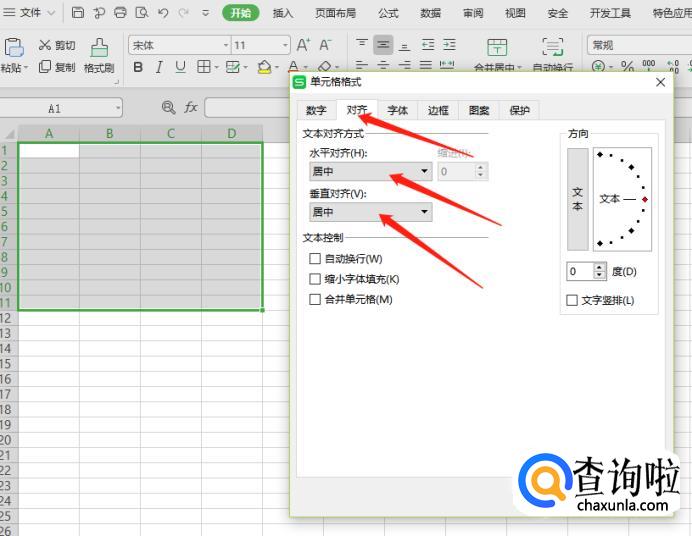This screenshot has width=692, height=536.
Task: Toggle Bold formatting
Action: coord(138,67)
